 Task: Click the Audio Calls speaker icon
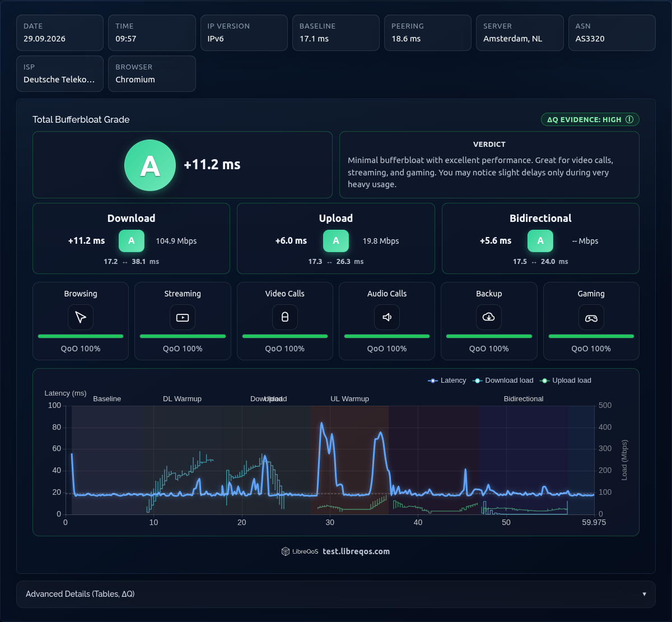(x=387, y=317)
